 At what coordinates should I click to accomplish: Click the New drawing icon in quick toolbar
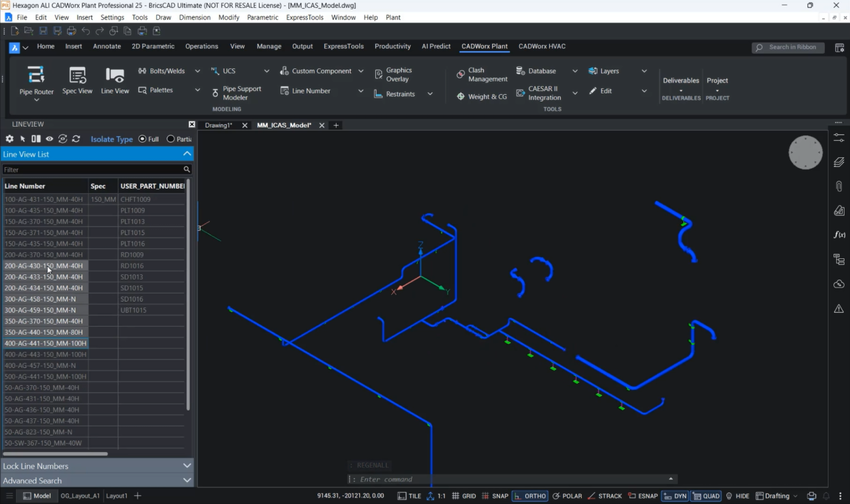(x=15, y=31)
